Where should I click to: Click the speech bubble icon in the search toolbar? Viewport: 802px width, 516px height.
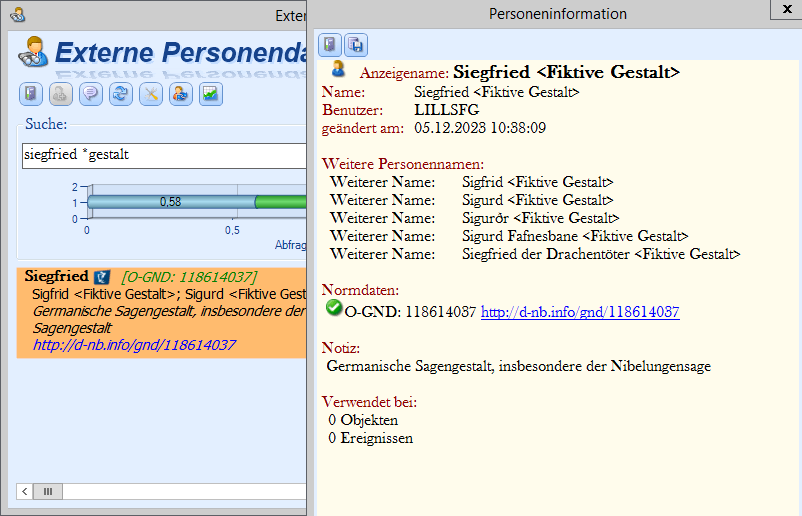click(x=91, y=94)
